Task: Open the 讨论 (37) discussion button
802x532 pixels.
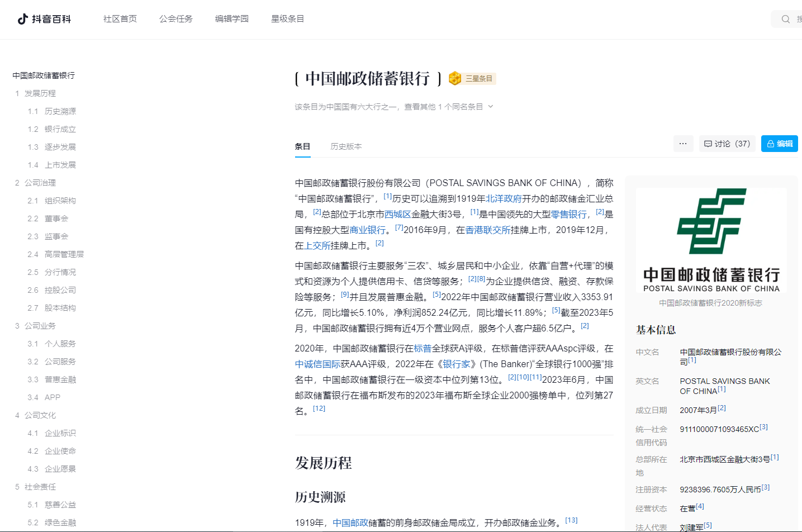Action: coord(727,144)
